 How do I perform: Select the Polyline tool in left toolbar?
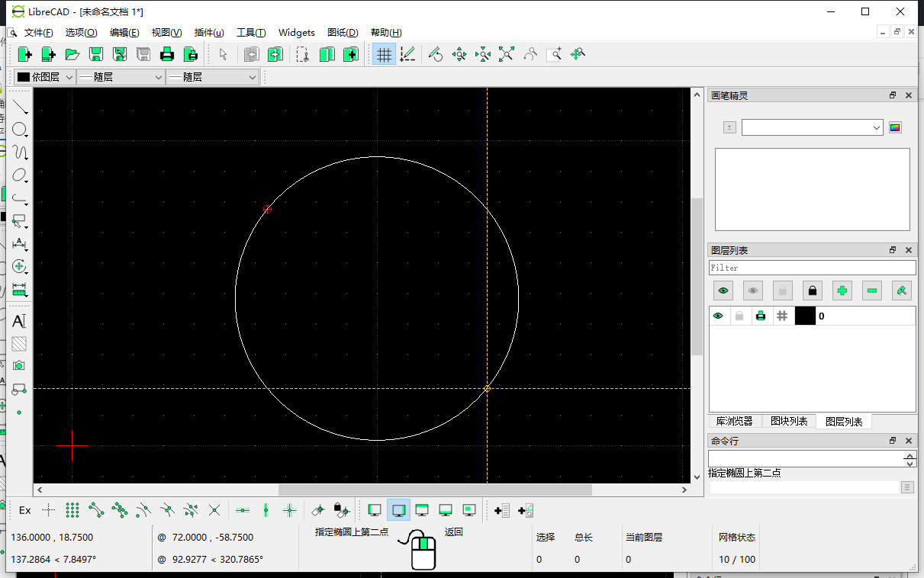[x=20, y=198]
